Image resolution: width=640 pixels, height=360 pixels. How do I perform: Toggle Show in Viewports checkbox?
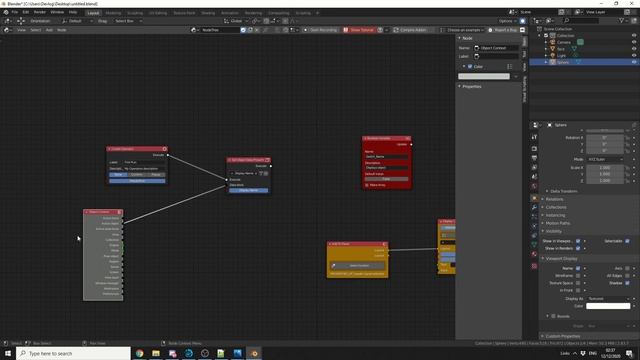coord(578,241)
